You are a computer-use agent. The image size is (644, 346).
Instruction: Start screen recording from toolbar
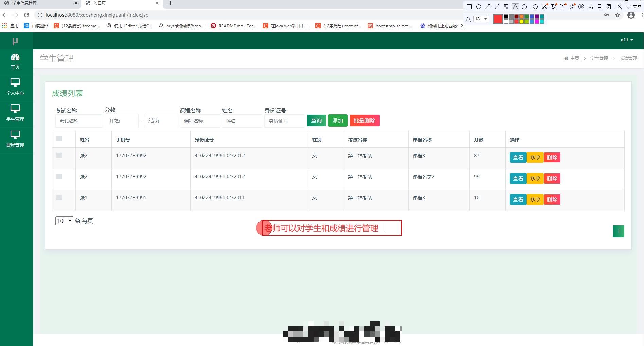tap(581, 7)
